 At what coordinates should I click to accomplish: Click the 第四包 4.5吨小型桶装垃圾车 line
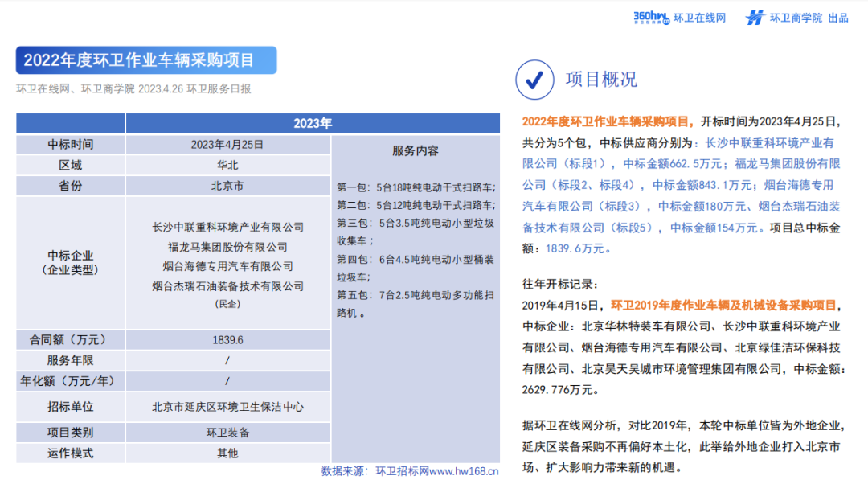[x=416, y=269]
